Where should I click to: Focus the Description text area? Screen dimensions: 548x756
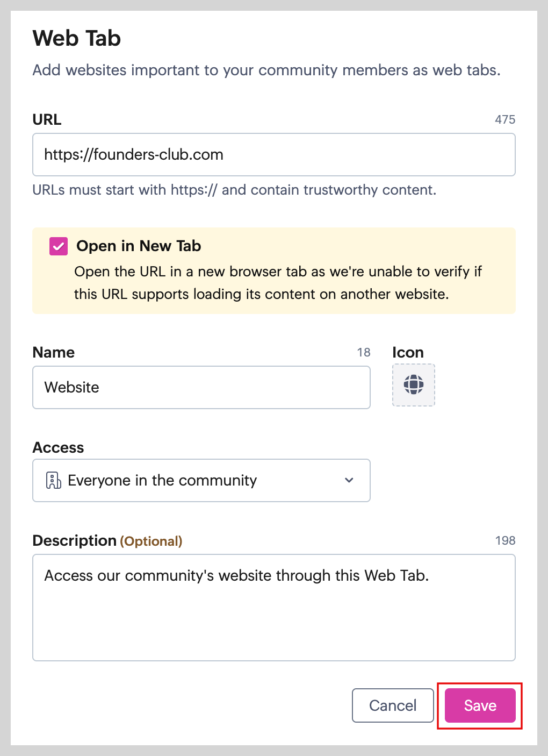pyautogui.click(x=273, y=607)
